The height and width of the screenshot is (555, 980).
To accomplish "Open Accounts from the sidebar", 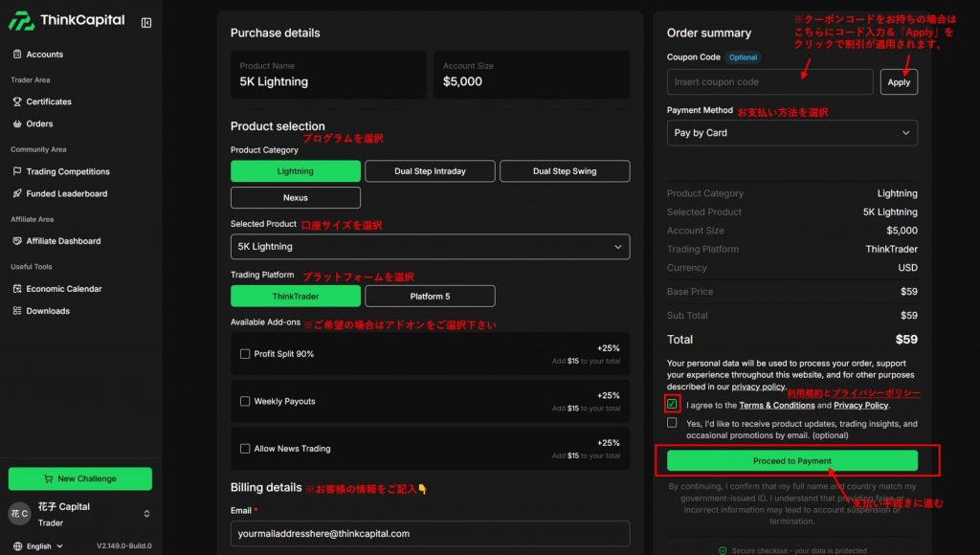I will (x=44, y=55).
